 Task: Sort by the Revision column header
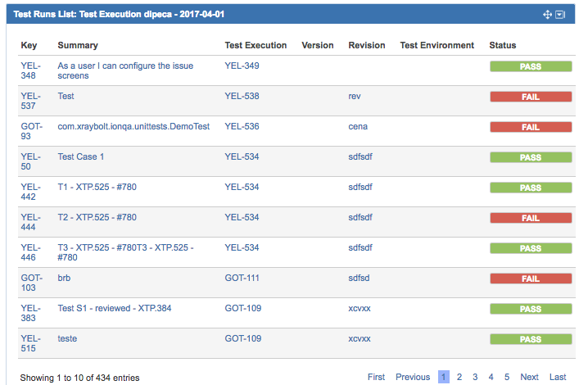(366, 45)
